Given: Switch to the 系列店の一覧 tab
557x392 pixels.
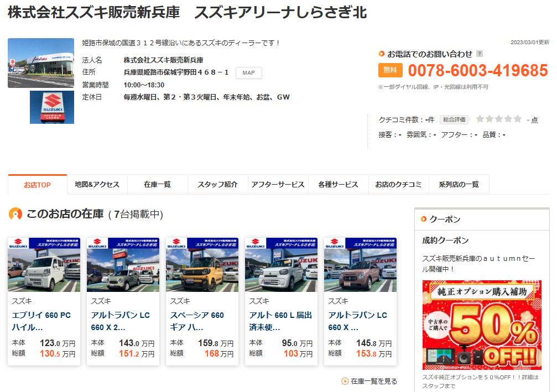Looking at the screenshot, I should click(459, 184).
